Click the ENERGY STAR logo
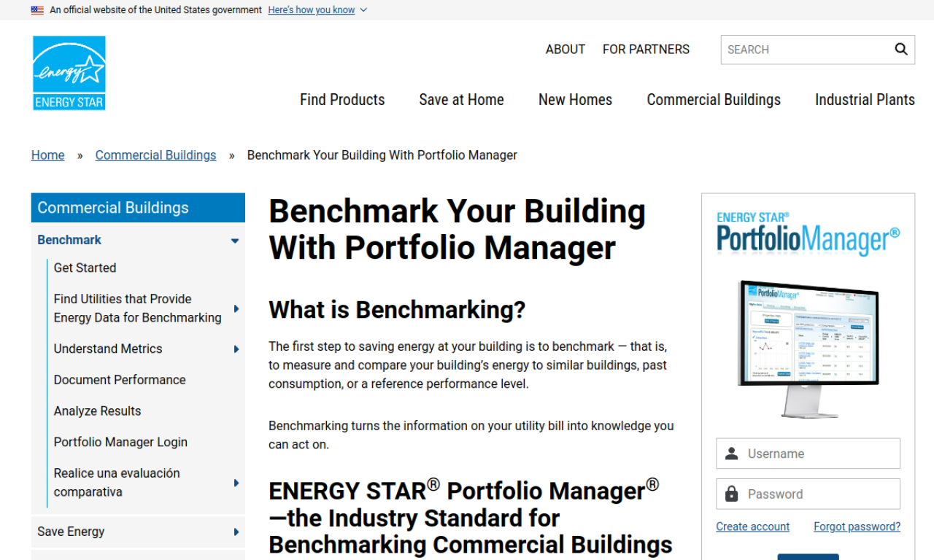The height and width of the screenshot is (560, 934). pos(69,72)
